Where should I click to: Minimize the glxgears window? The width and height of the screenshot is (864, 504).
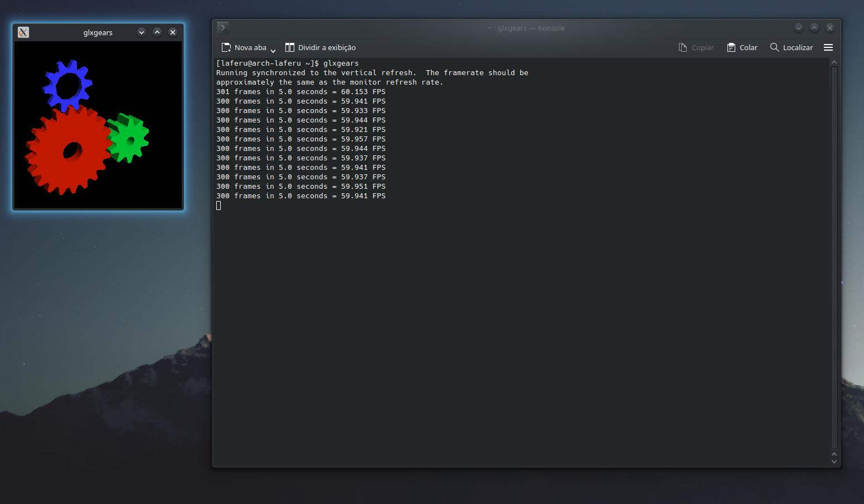[x=142, y=32]
